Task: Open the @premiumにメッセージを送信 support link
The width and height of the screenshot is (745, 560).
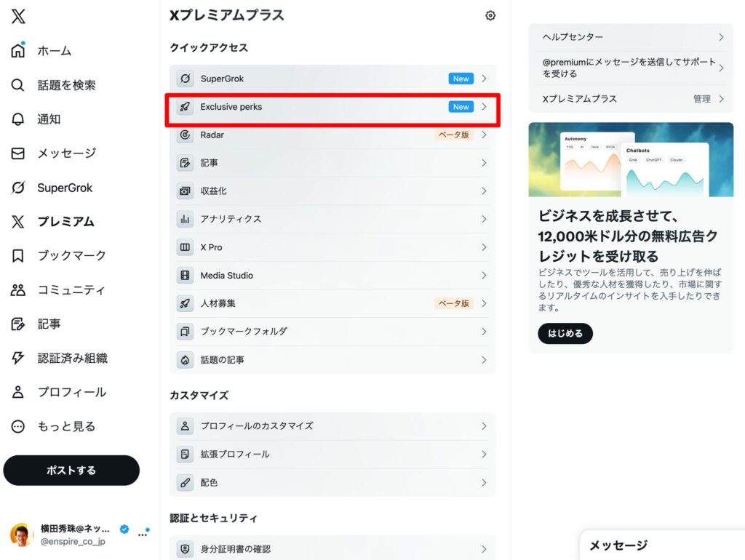Action: pos(629,68)
